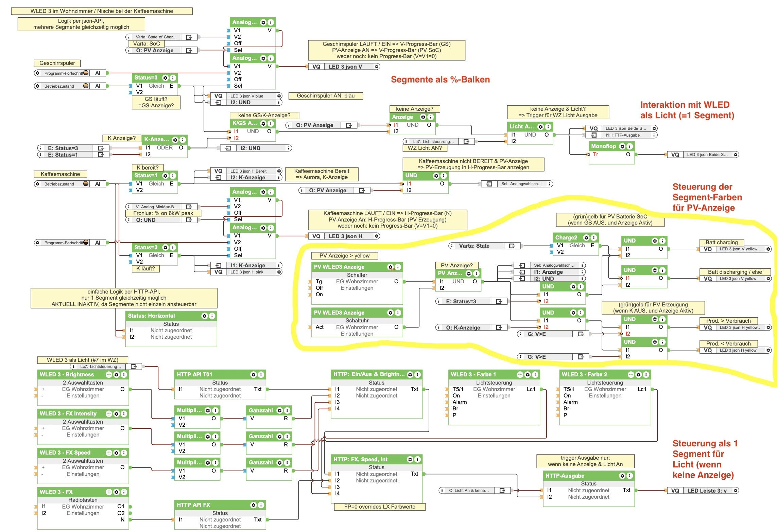
Task: Select the O: UND memory flag connector
Action: [161, 220]
